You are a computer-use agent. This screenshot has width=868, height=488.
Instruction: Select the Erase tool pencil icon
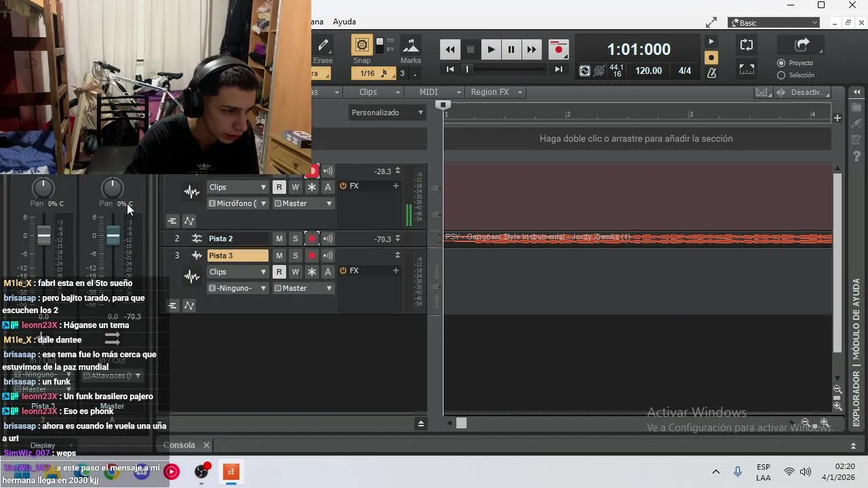click(x=323, y=45)
